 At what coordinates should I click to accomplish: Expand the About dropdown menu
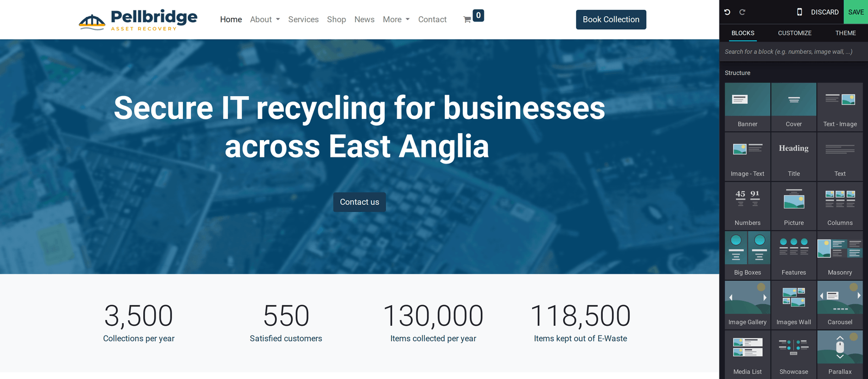click(x=265, y=20)
